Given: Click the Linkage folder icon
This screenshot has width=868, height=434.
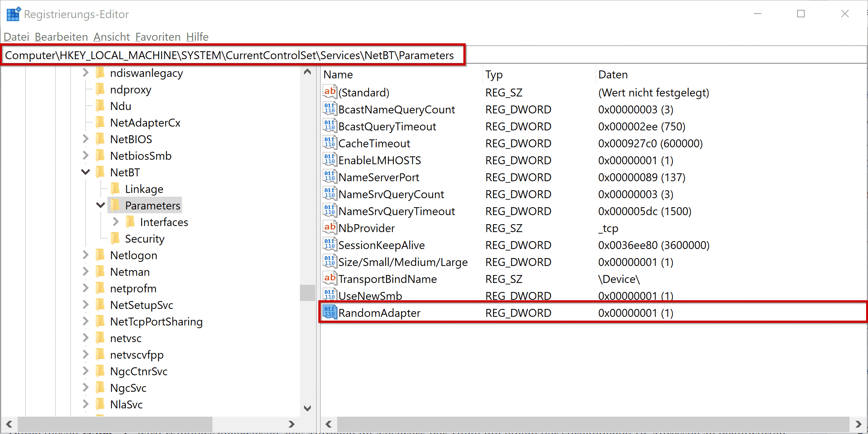Looking at the screenshot, I should 115,189.
